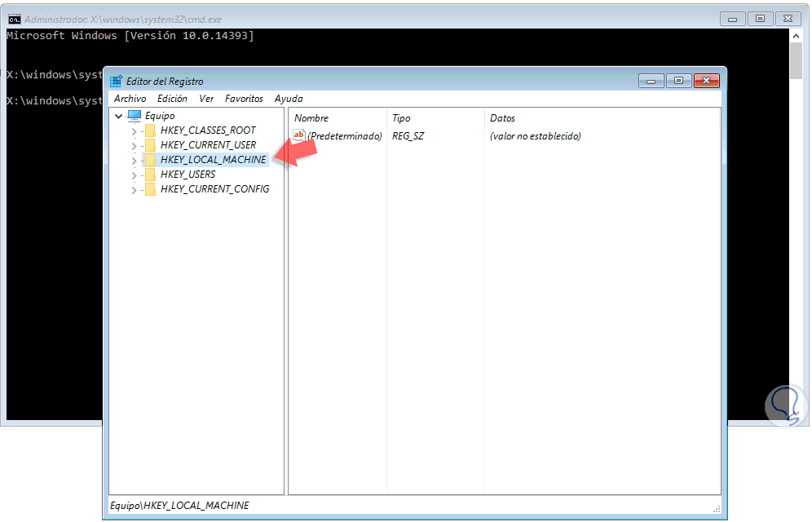This screenshot has height=522, width=812.
Task: Click the status bar path Equipo\HKEY_LOCAL_MACHINE
Action: pyautogui.click(x=179, y=506)
